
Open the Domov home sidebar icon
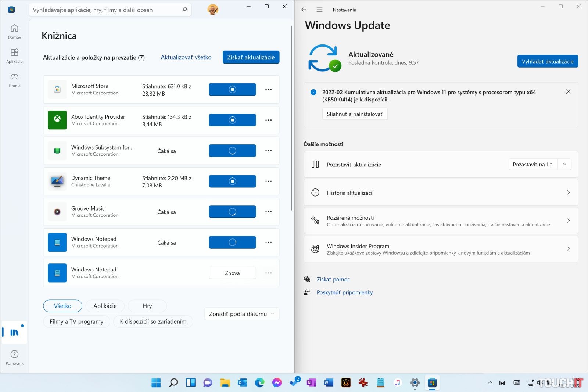tap(14, 32)
